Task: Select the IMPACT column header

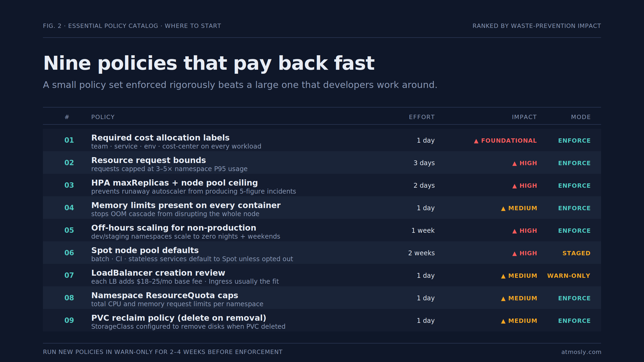Action: [524, 117]
